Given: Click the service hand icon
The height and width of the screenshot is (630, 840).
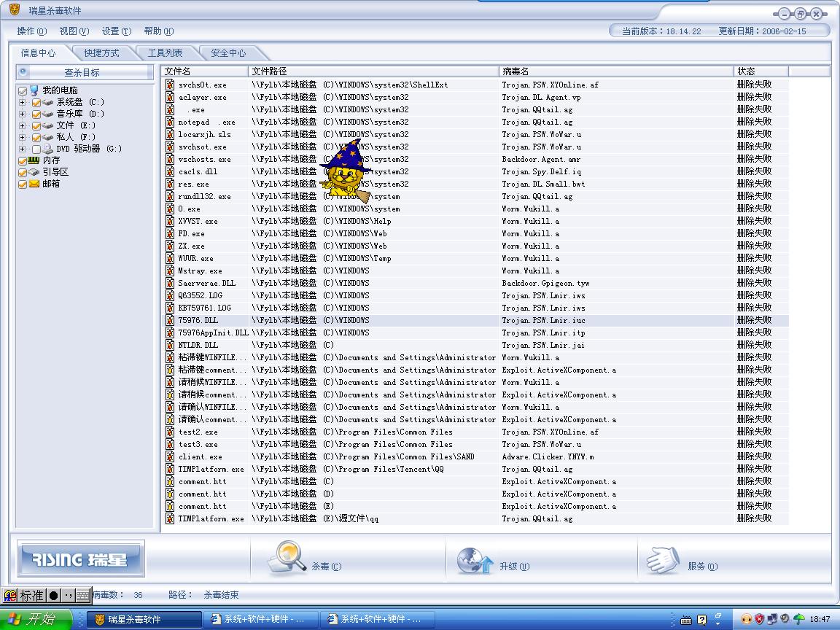Looking at the screenshot, I should click(664, 560).
